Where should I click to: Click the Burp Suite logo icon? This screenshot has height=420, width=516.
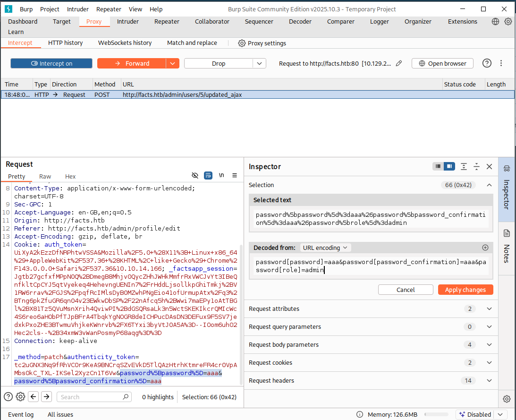pyautogui.click(x=8, y=9)
